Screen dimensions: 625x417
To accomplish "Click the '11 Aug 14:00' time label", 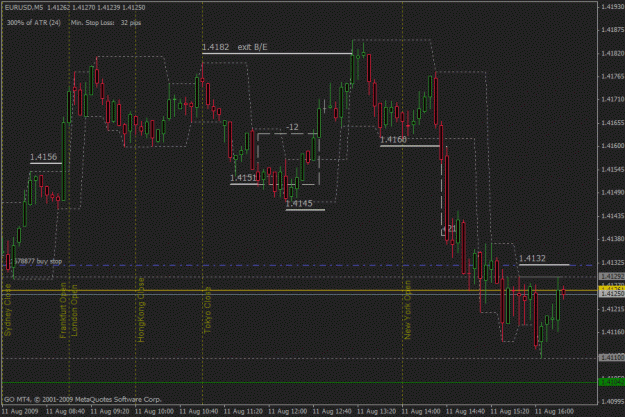I will (421, 411).
